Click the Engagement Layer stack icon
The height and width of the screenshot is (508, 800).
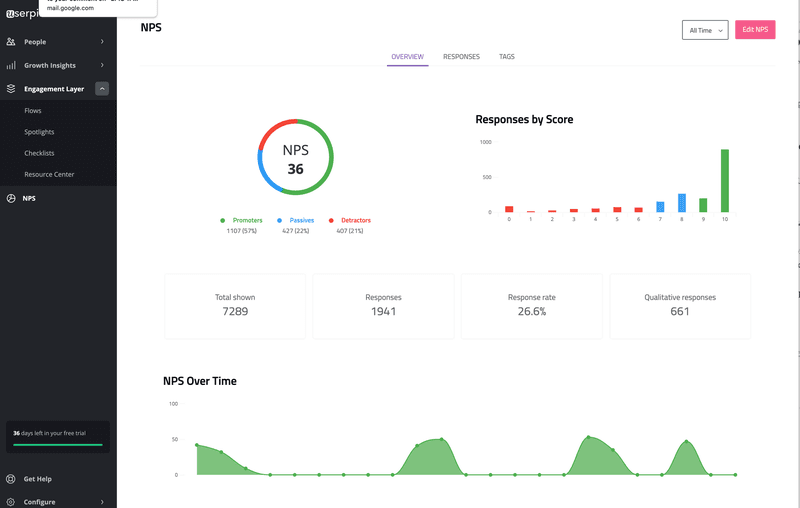(x=11, y=89)
